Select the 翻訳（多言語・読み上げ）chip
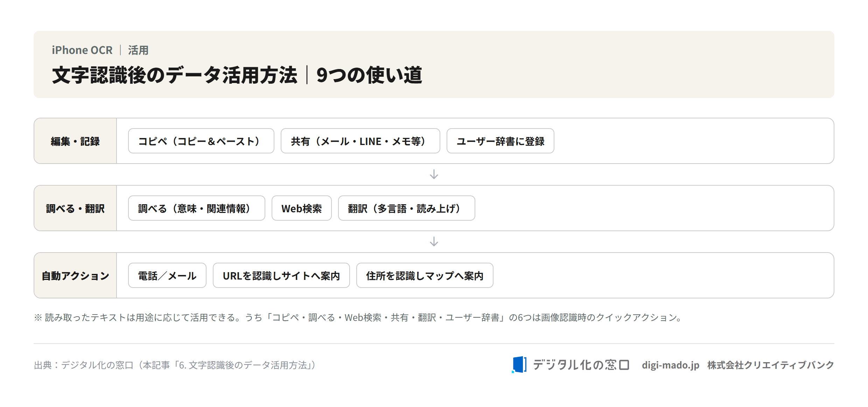Viewport: 868px width, 407px height. [x=406, y=208]
